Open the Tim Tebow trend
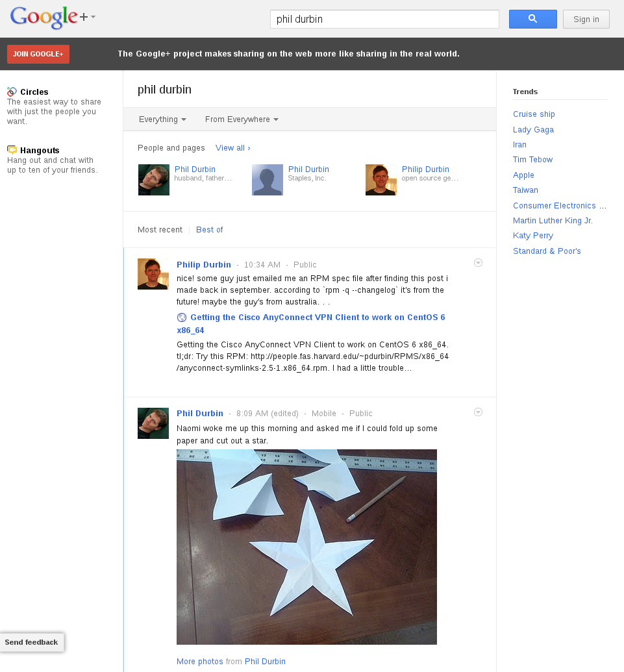The image size is (624, 672). (x=532, y=160)
